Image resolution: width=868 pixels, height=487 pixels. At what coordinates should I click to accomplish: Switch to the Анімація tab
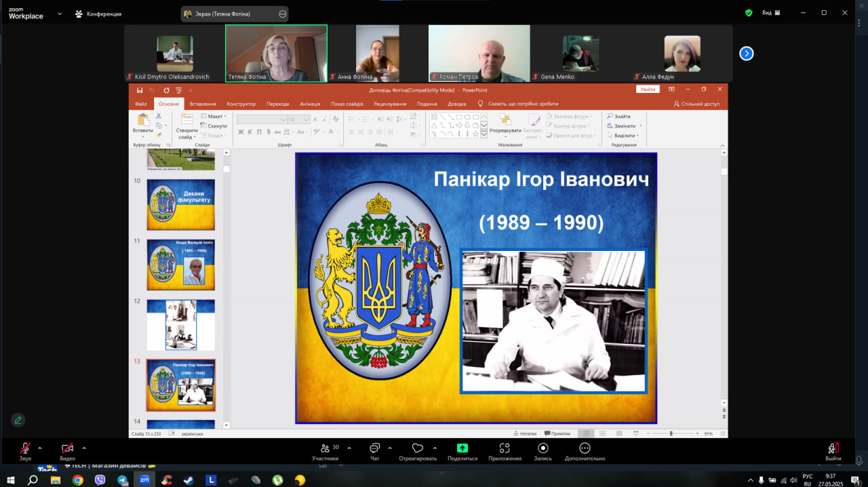tap(310, 104)
